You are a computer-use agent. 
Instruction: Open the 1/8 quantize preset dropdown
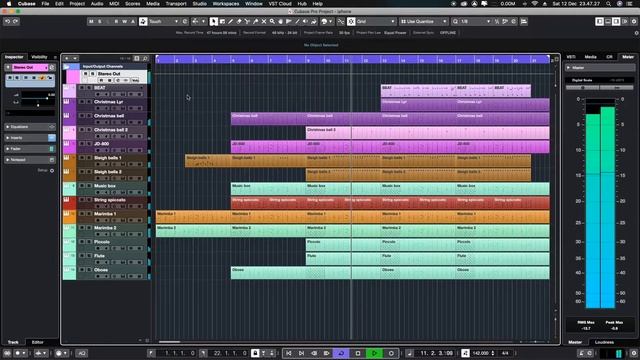[475, 21]
